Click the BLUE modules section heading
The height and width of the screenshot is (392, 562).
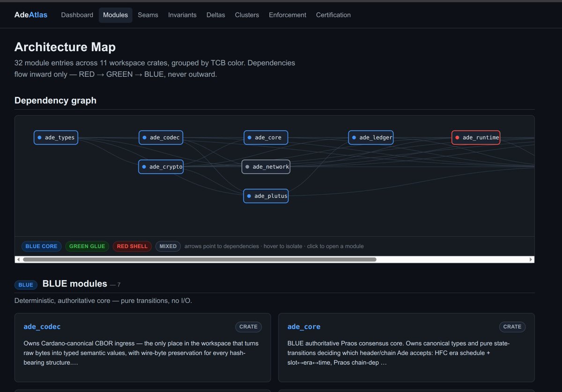coord(74,284)
